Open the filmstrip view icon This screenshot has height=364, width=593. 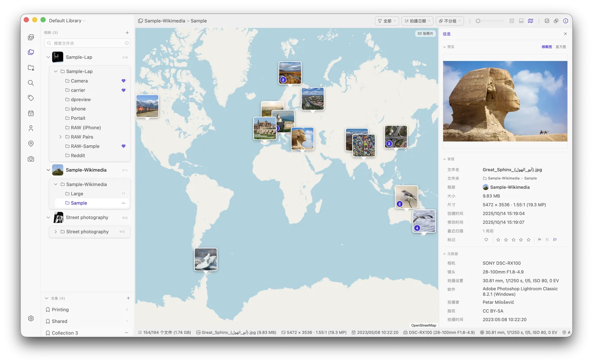521,21
